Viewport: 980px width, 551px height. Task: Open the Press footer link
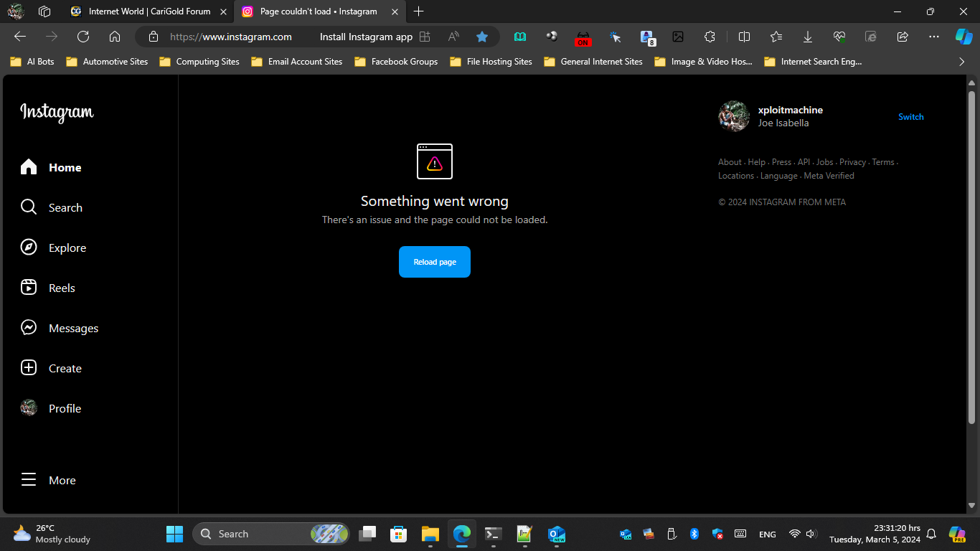[781, 162]
